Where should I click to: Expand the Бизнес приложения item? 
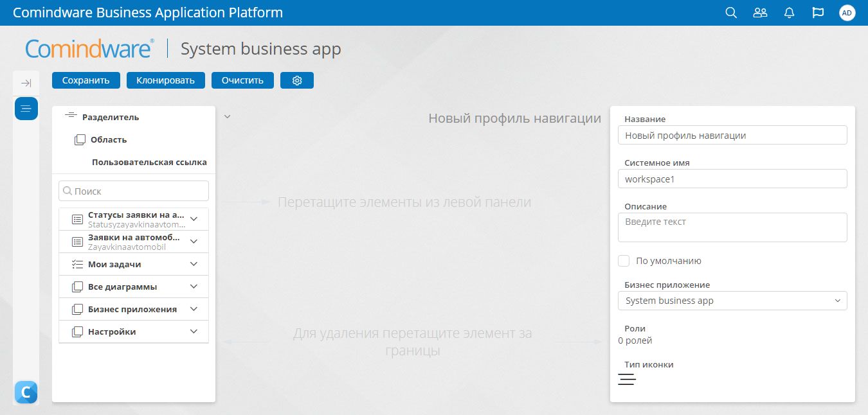pyautogui.click(x=194, y=309)
